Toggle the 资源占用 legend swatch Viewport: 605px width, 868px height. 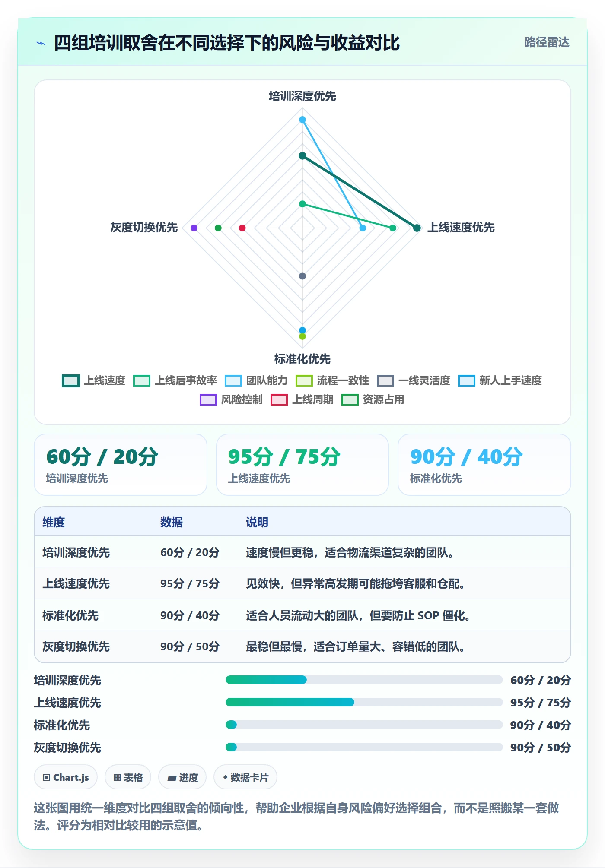point(350,400)
